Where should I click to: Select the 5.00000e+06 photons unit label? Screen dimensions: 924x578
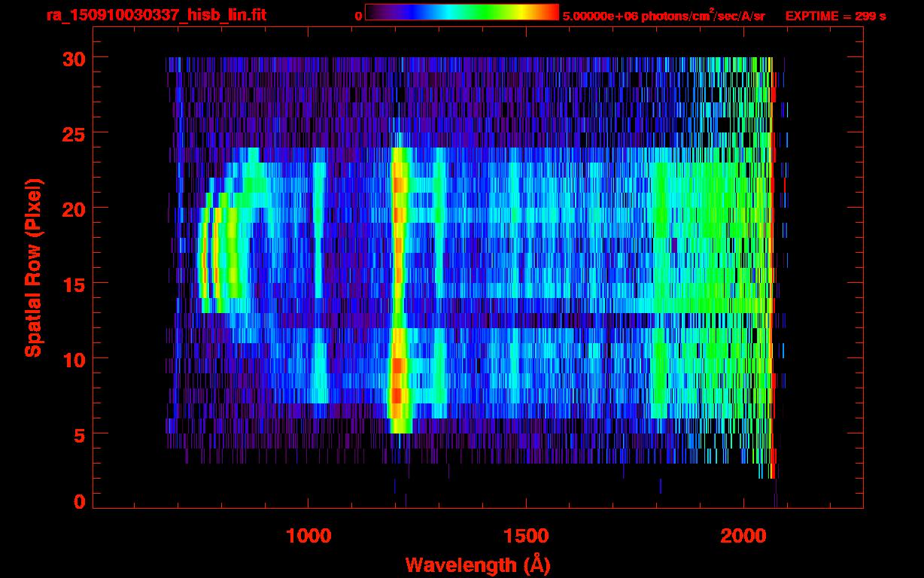tap(663, 16)
